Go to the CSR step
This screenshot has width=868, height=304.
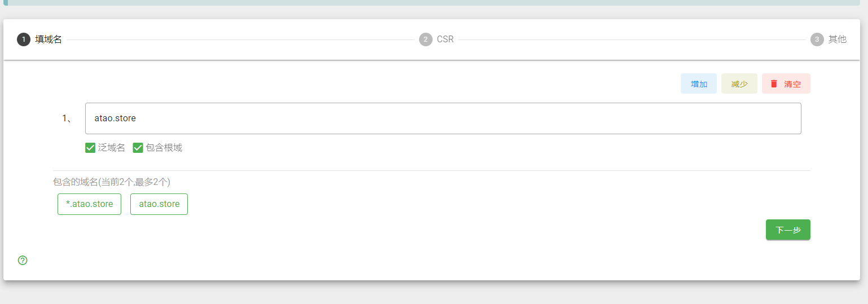pos(445,39)
